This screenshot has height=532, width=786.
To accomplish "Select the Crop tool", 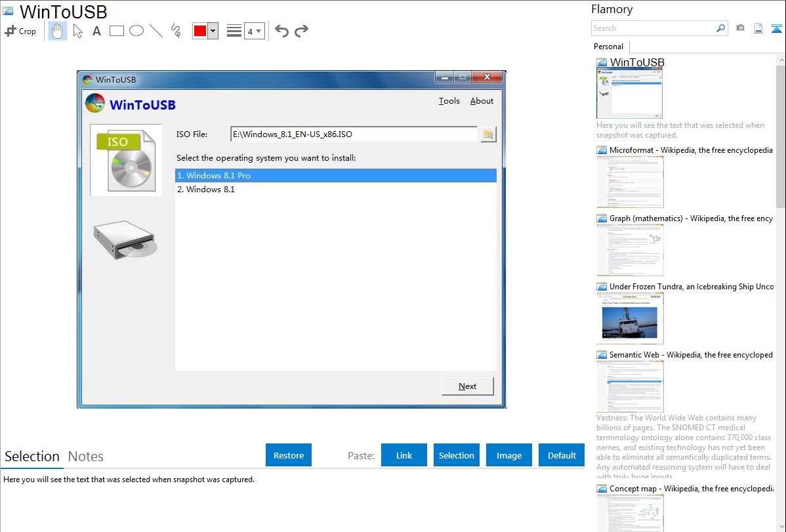I will 20,31.
